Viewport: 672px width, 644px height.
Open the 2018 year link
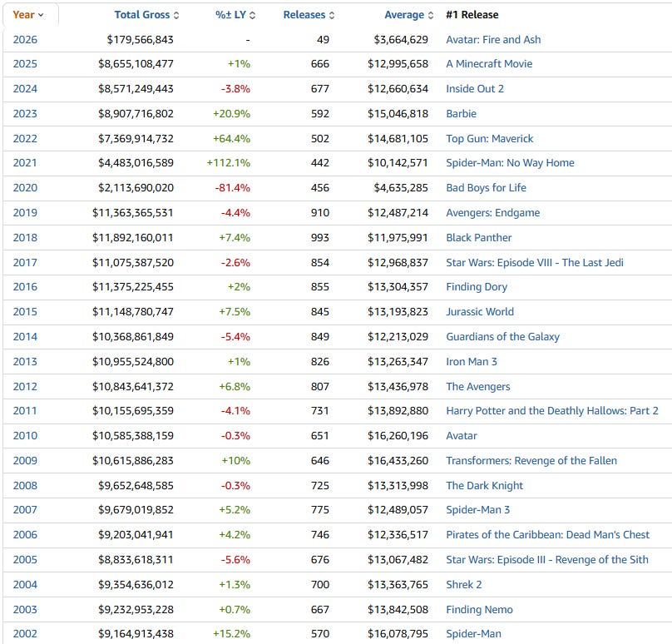coord(25,237)
